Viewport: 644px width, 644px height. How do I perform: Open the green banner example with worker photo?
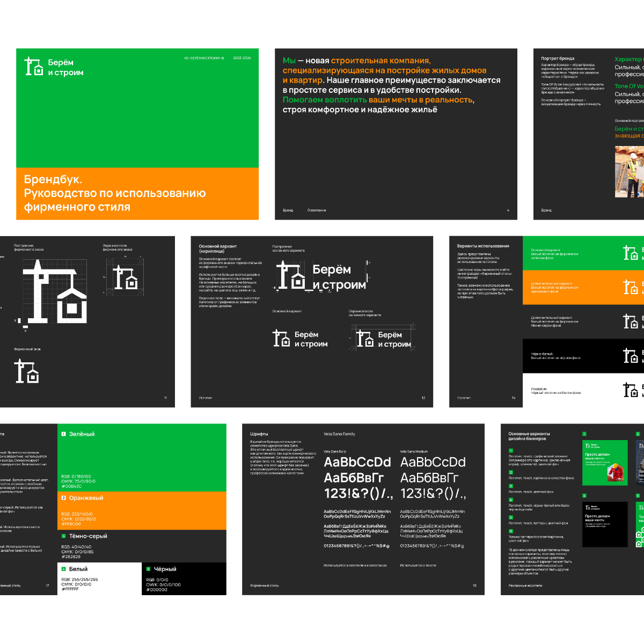point(605,463)
